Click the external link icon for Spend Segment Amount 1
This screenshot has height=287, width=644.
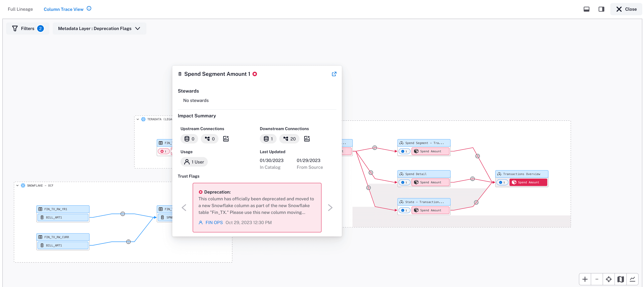334,74
